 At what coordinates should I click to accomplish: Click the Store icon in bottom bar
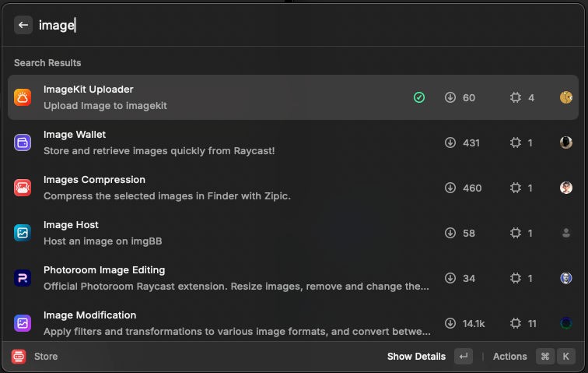pos(19,356)
